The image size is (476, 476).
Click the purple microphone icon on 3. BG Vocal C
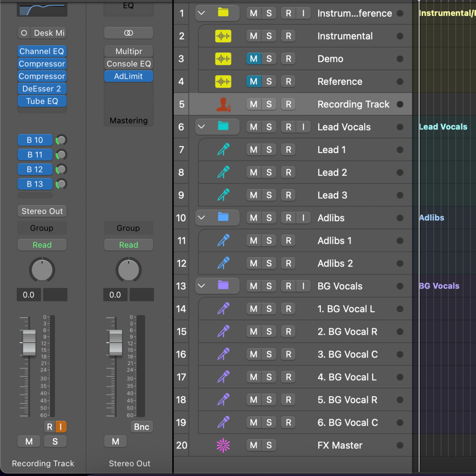[223, 354]
